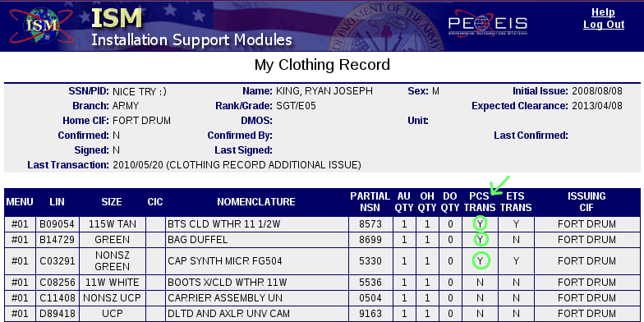The image size is (644, 322).
Task: Select LIN cell D89418
Action: click(x=57, y=314)
